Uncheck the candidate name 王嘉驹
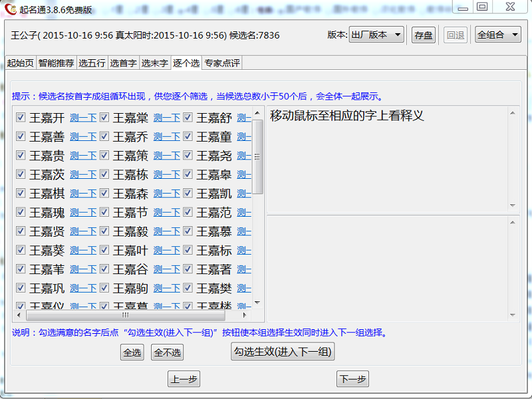Image resolution: width=532 pixels, height=399 pixels. [104, 287]
